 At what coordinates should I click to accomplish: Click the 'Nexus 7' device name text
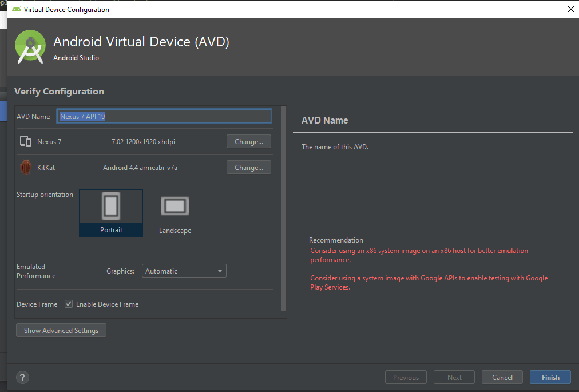coord(49,142)
